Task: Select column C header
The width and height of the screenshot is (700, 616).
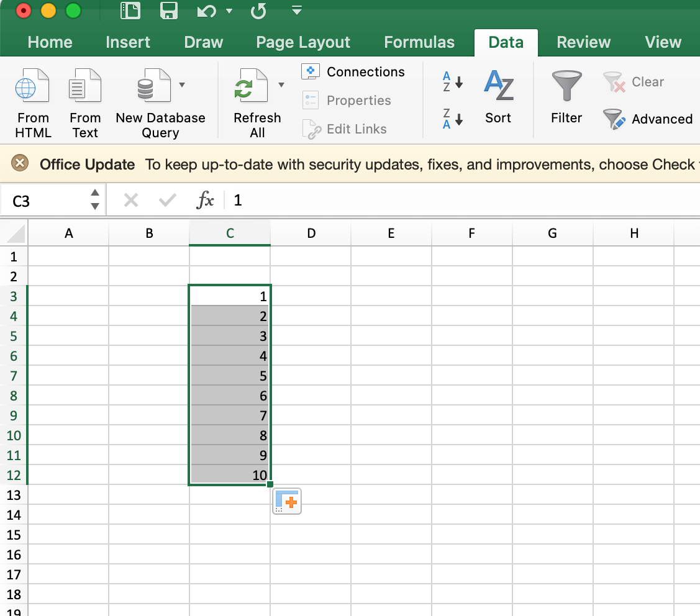Action: click(230, 233)
